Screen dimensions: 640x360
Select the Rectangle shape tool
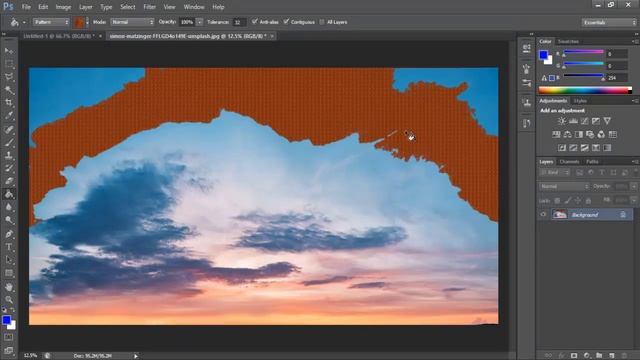[9, 273]
